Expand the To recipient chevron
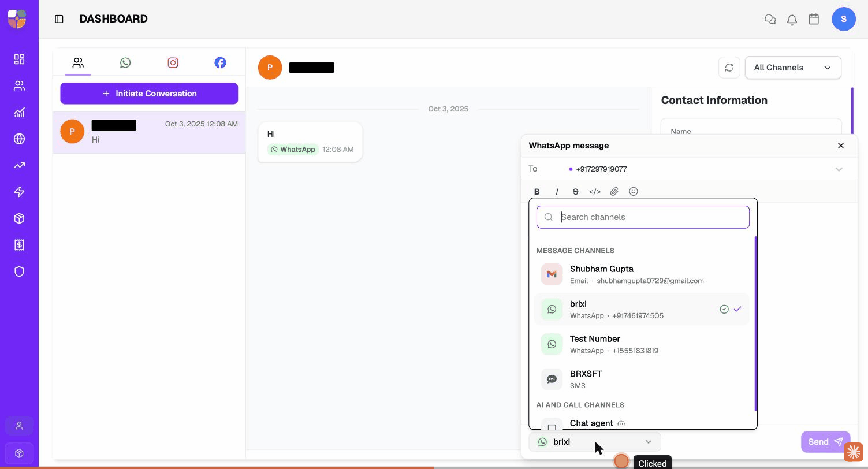 (839, 169)
